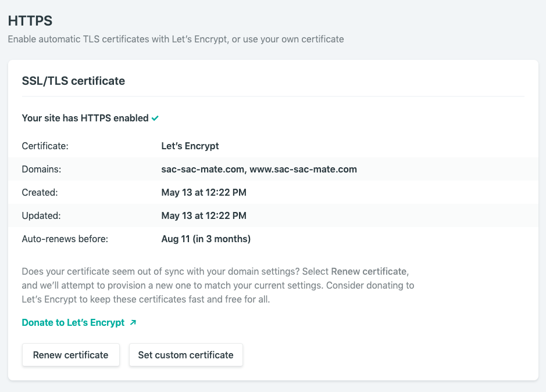Click the Aug 11 auto-renew date
Image resolution: width=546 pixels, height=392 pixels.
[206, 239]
